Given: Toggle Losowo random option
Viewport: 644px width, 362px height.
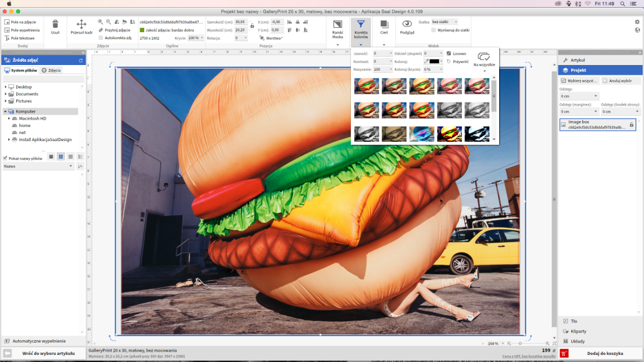Looking at the screenshot, I should tap(457, 53).
